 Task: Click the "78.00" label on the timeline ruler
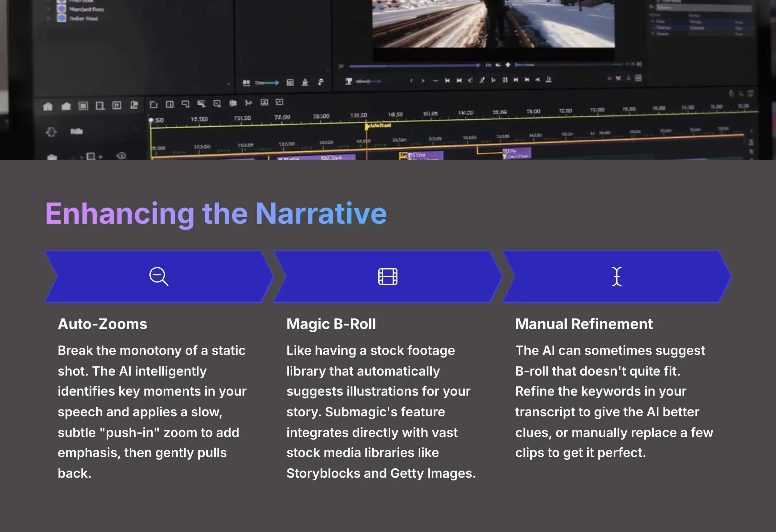tap(533, 111)
